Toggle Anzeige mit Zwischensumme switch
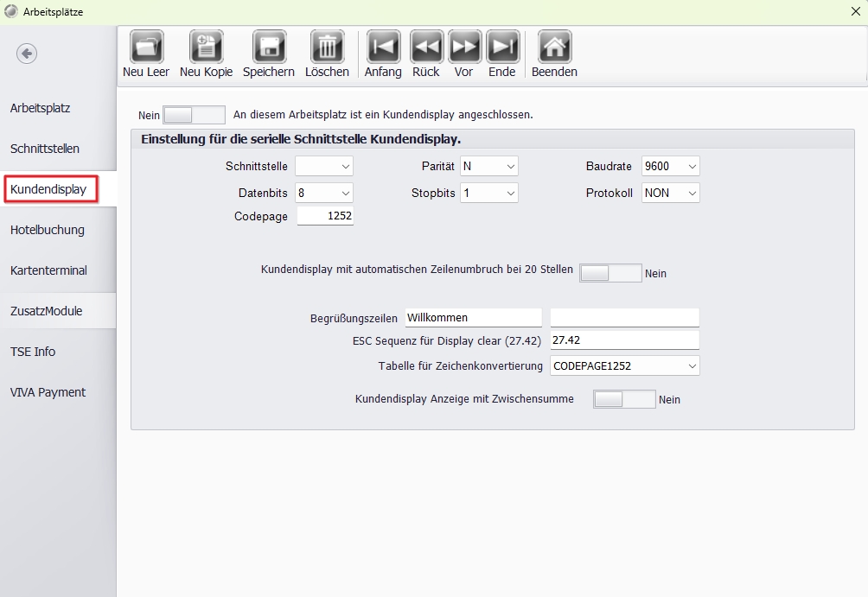 [624, 399]
